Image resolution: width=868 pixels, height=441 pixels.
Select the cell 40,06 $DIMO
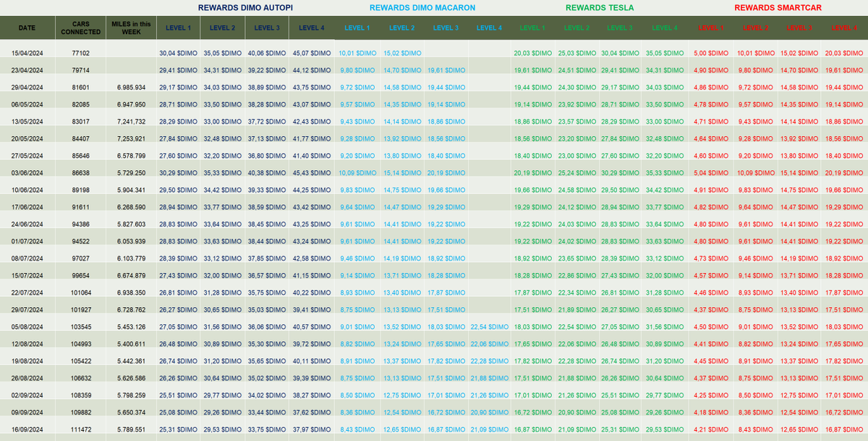(267, 54)
